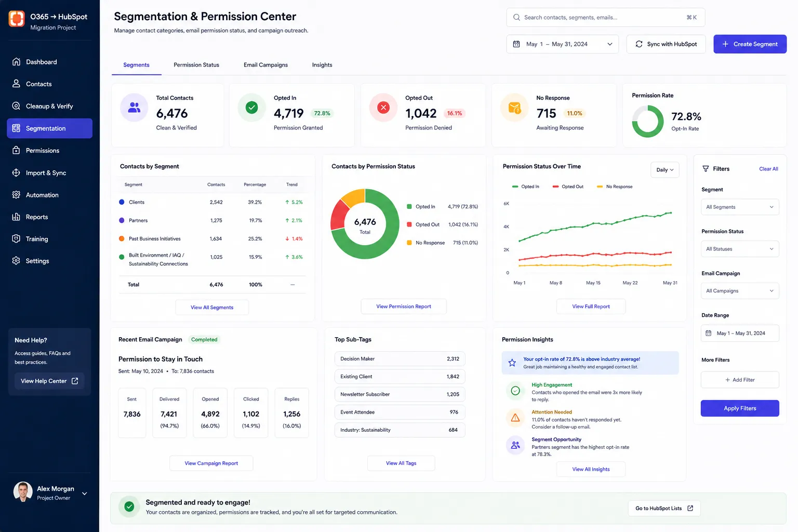Select the Cleanup & Verify icon
Image resolution: width=798 pixels, height=532 pixels.
[x=16, y=106]
